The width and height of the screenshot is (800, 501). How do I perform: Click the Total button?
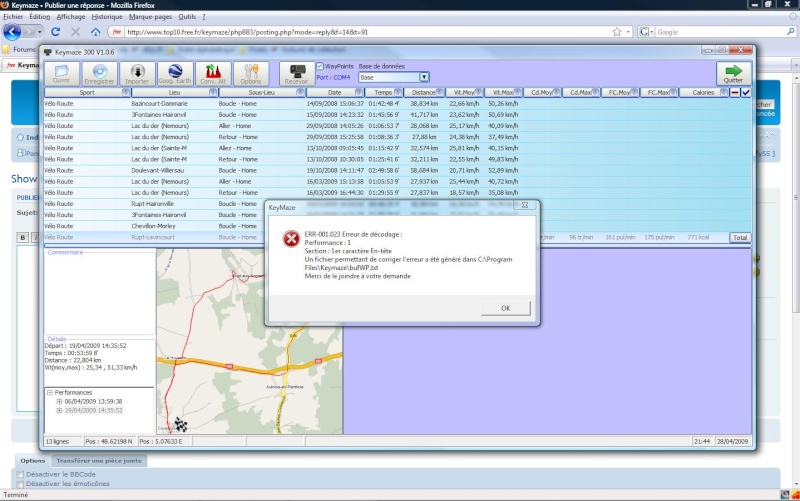740,237
